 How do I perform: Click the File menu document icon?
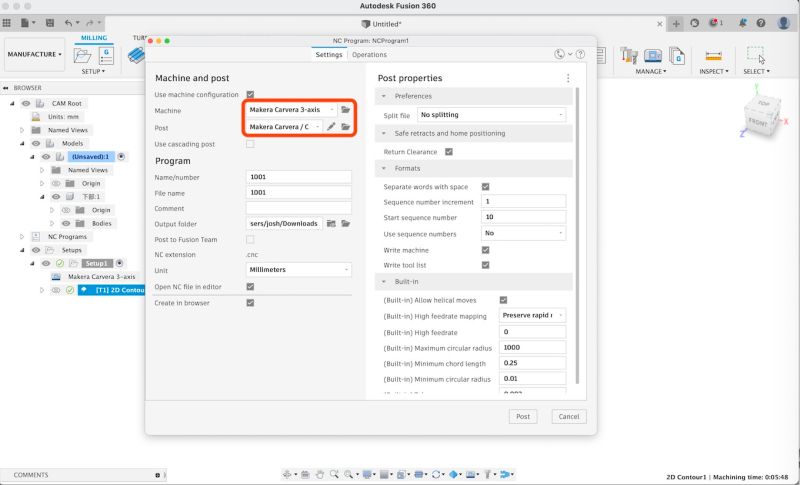tap(24, 23)
